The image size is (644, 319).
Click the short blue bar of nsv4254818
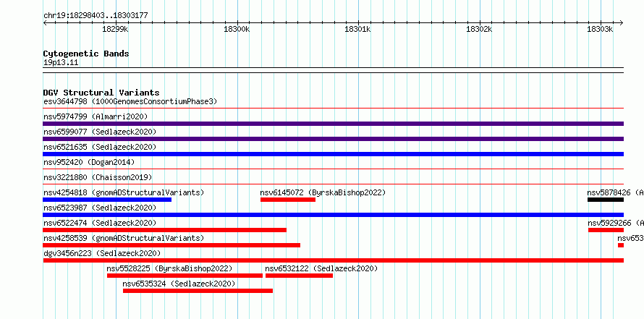[x=107, y=200]
